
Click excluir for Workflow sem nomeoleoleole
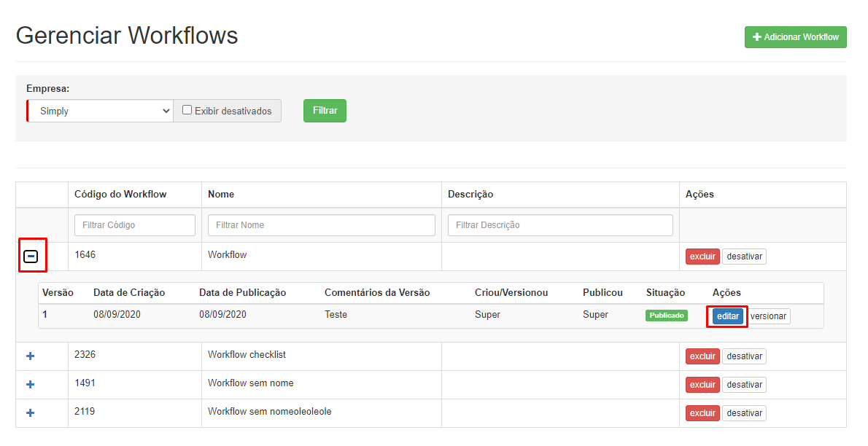[702, 412]
